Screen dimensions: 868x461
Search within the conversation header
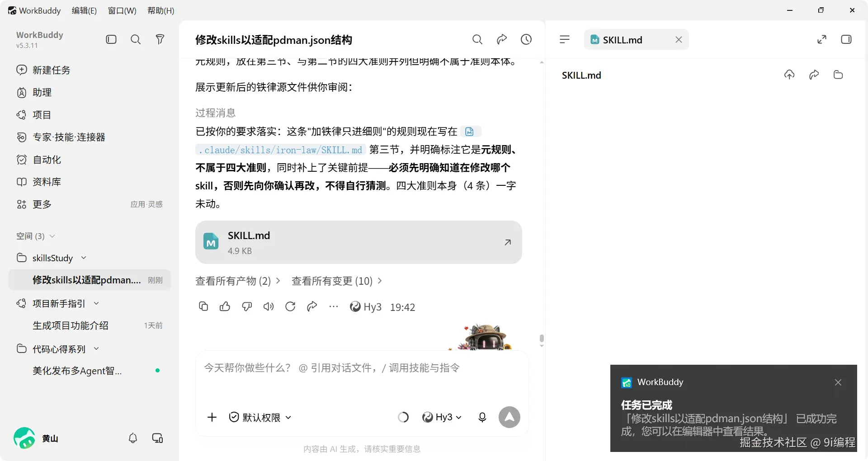pos(477,39)
